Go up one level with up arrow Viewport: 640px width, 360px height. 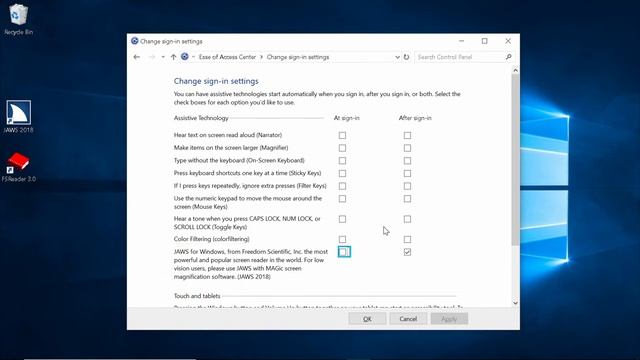click(x=173, y=57)
